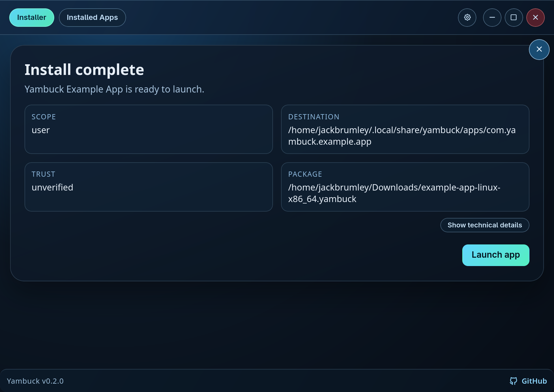
Task: Click the GitHub octocat icon
Action: click(x=513, y=381)
